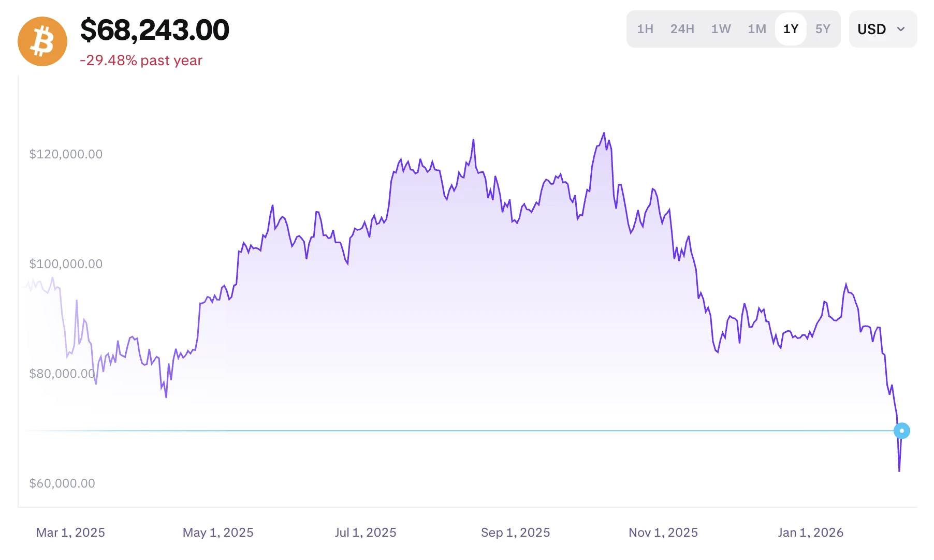
Task: Click the Jul 1, 2025 date label
Action: (366, 533)
